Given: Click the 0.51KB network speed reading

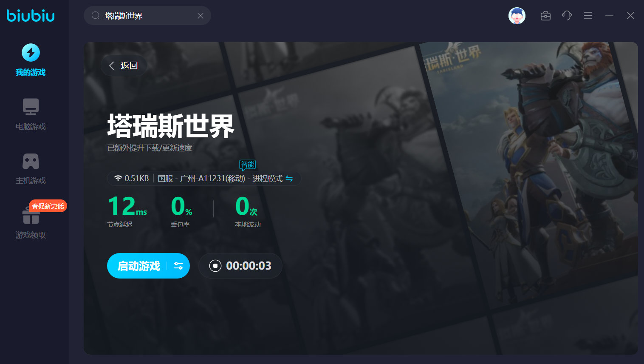Looking at the screenshot, I should coord(137,179).
